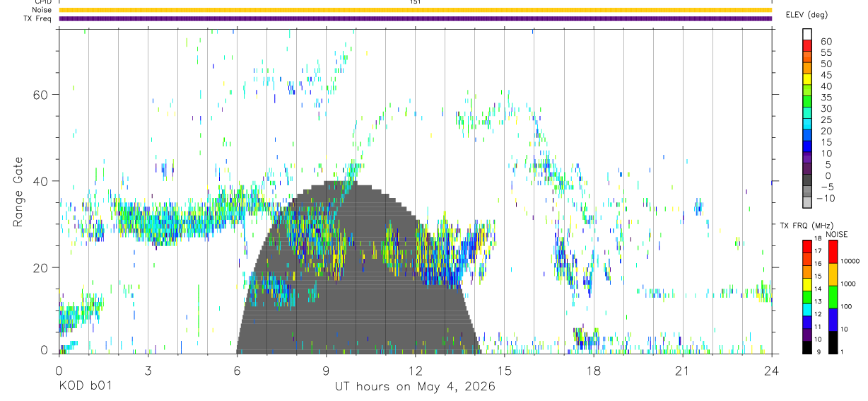
Task: Pick the black swatch in the TX FRQ colorbar
Action: [807, 347]
